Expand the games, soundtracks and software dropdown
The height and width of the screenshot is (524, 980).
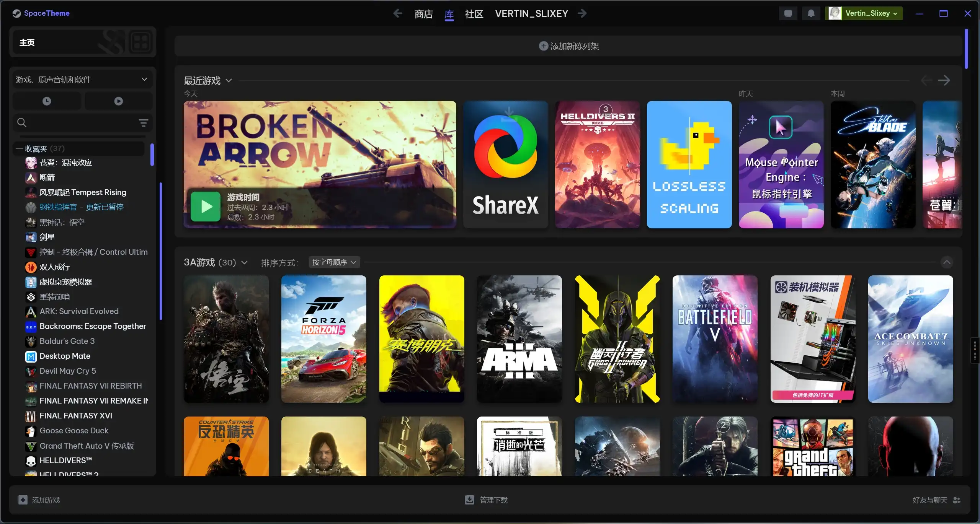point(82,80)
